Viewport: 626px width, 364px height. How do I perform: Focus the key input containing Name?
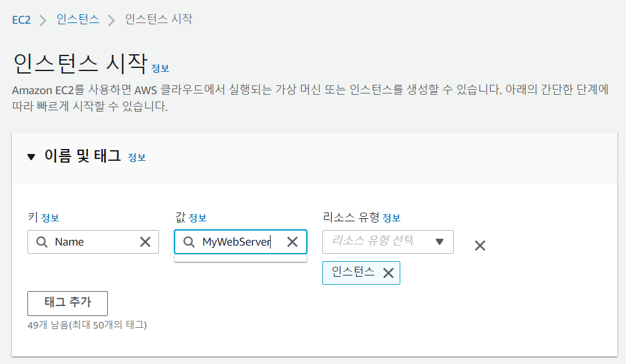[x=93, y=242]
